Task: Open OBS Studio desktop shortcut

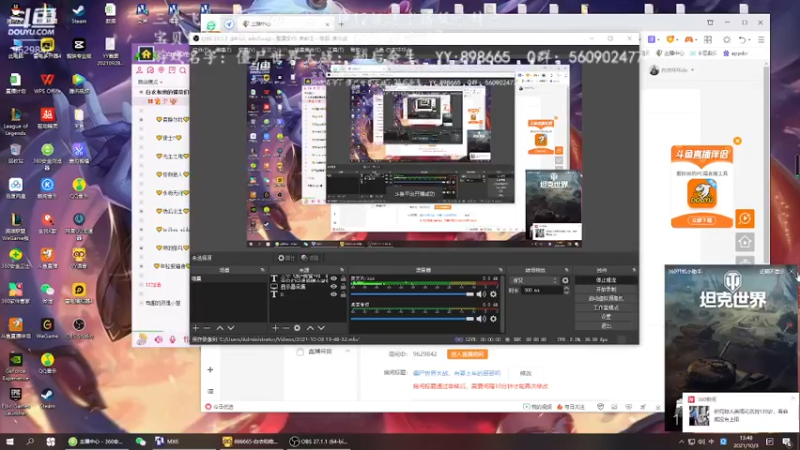Action: (79, 328)
